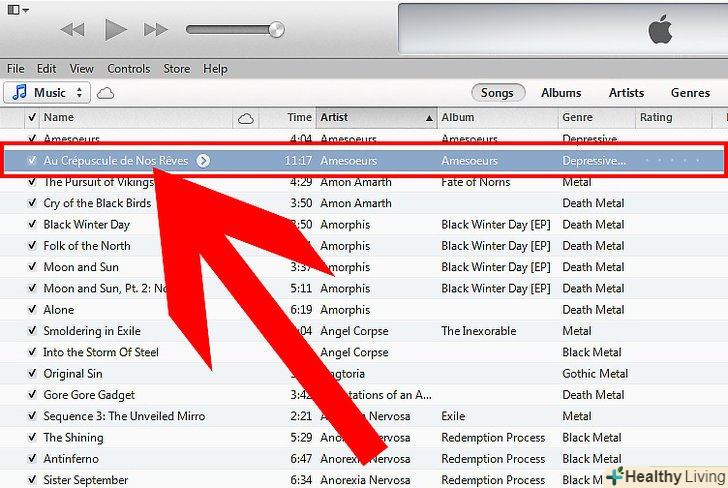The image size is (728, 488).
Task: Click the Exile album cell
Action: point(453,416)
